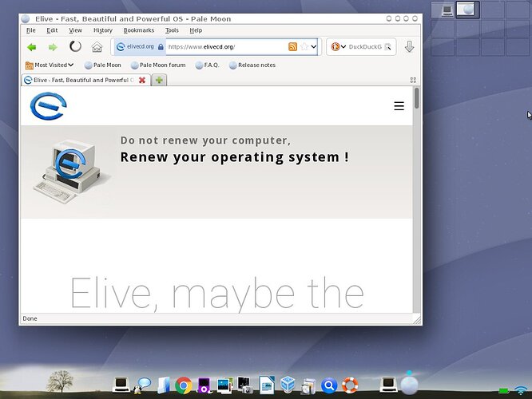Image resolution: width=532 pixels, height=399 pixels.
Task: Open the home page via house icon
Action: pos(97,47)
